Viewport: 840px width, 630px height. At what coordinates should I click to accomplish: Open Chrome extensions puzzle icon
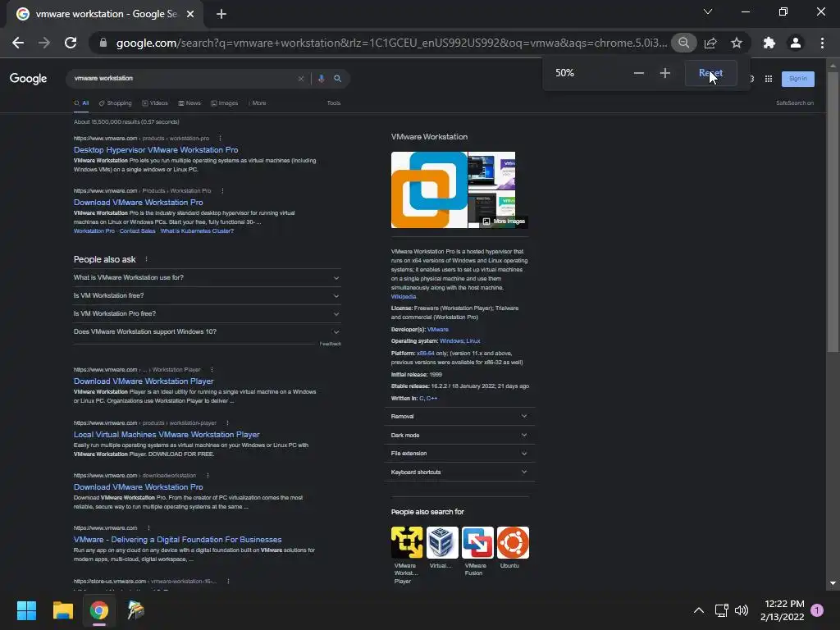769,43
